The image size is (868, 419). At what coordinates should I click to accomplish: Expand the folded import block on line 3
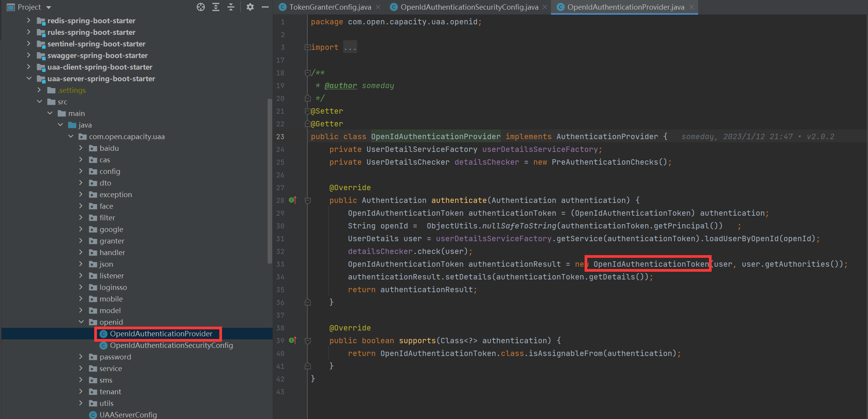click(307, 47)
